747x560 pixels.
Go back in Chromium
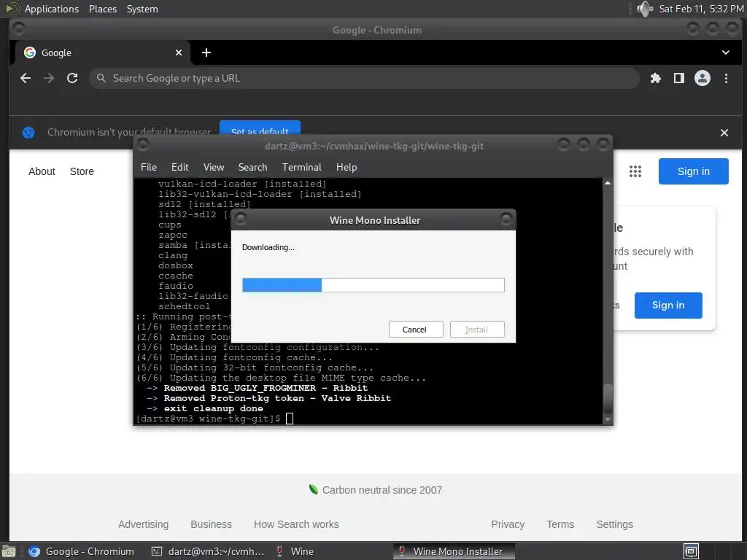pos(26,78)
